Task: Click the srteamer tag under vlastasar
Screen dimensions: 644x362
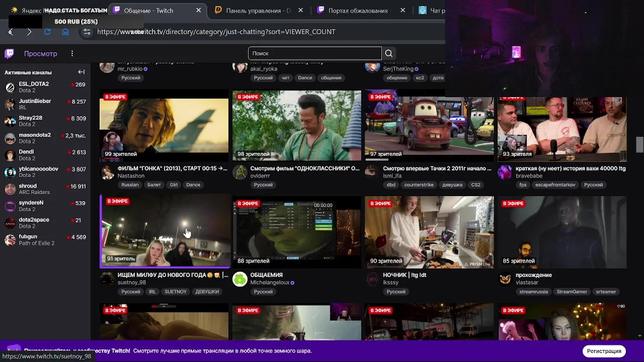Action: (x=606, y=292)
